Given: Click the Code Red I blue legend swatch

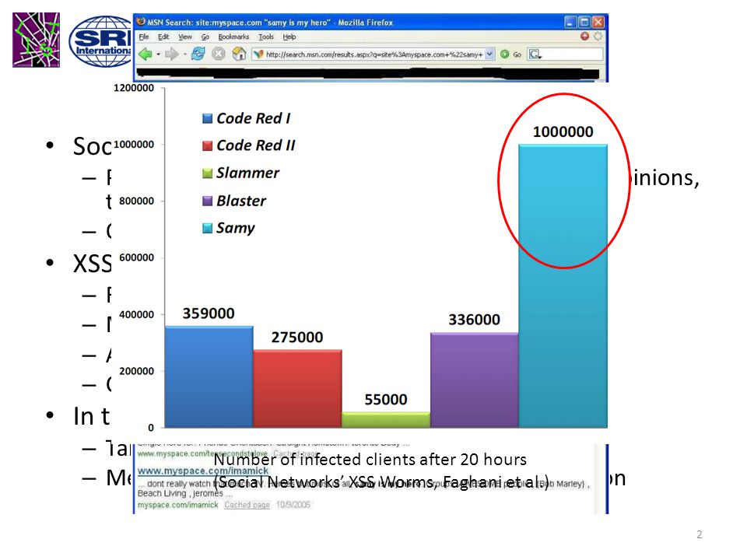Looking at the screenshot, I should 207,118.
